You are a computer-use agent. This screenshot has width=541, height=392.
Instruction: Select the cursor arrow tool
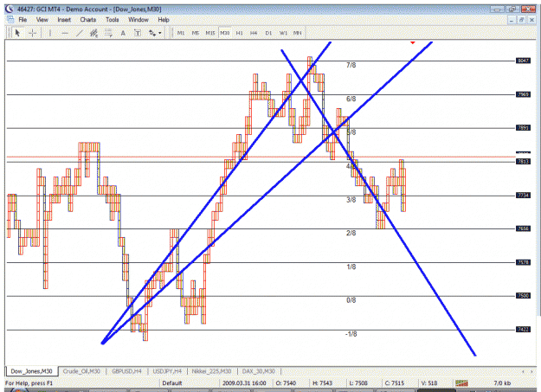click(x=17, y=33)
